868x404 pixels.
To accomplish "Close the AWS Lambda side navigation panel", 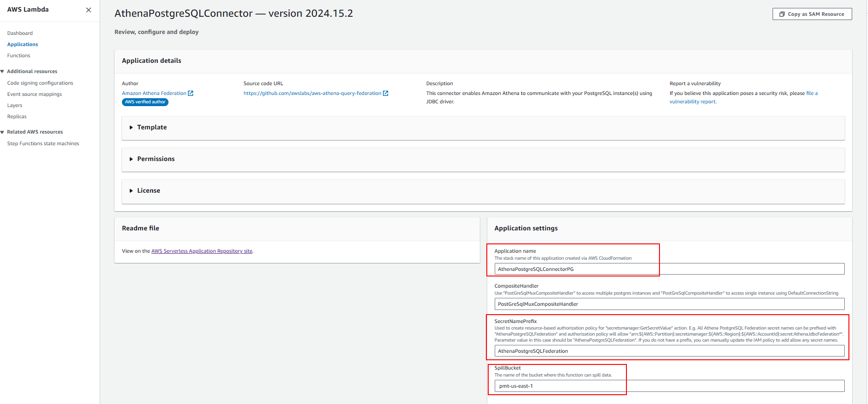I will (x=88, y=10).
